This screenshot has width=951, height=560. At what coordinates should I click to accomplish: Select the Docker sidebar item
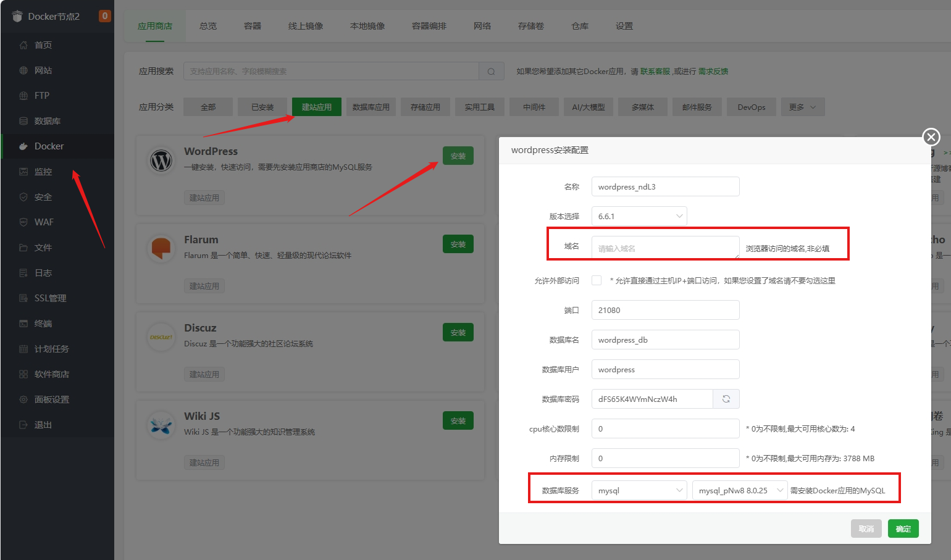coord(57,146)
